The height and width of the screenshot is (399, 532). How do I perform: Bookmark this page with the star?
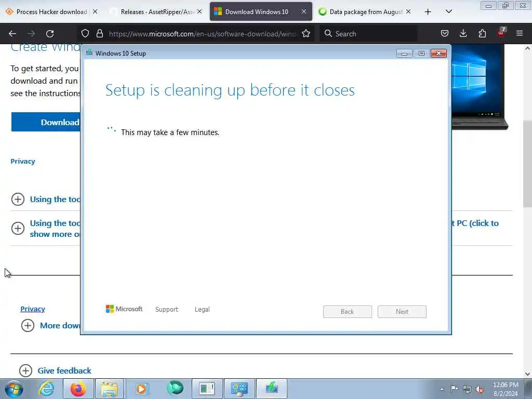coord(306,33)
